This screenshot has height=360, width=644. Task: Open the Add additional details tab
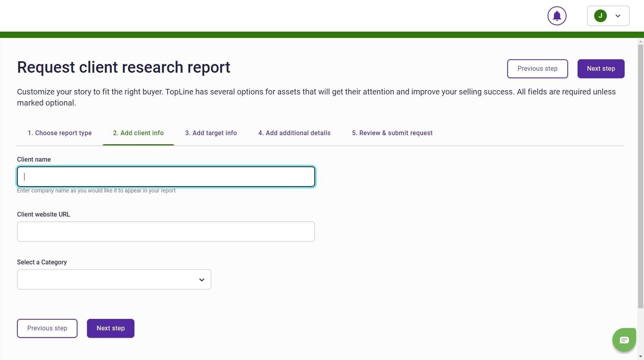pos(294,133)
